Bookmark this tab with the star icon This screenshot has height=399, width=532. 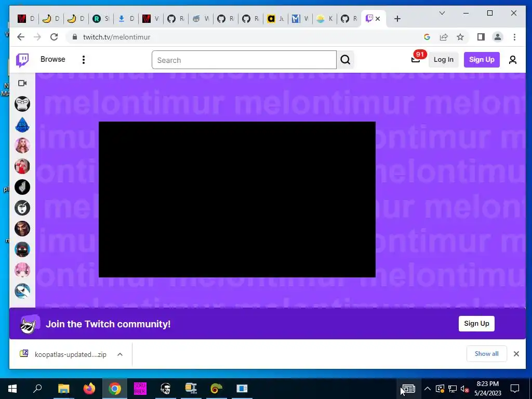click(x=460, y=37)
